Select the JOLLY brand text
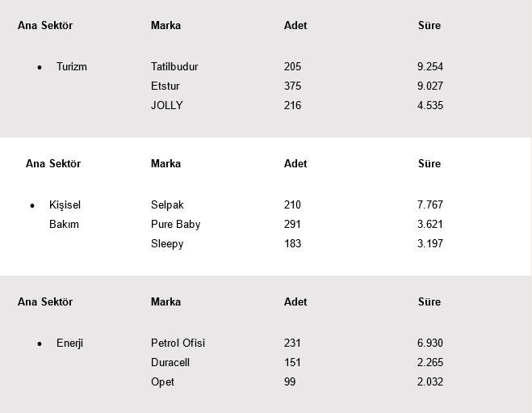This screenshot has width=532, height=413. click(167, 106)
